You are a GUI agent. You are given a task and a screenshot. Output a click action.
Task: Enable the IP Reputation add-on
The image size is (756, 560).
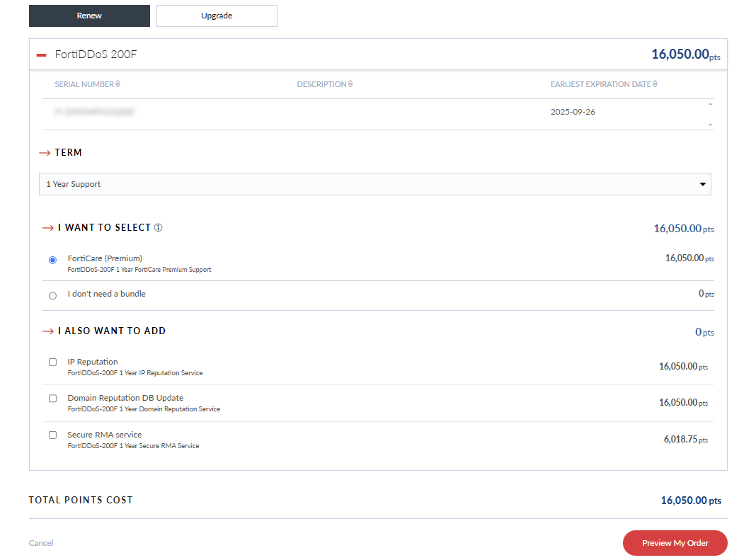(52, 362)
